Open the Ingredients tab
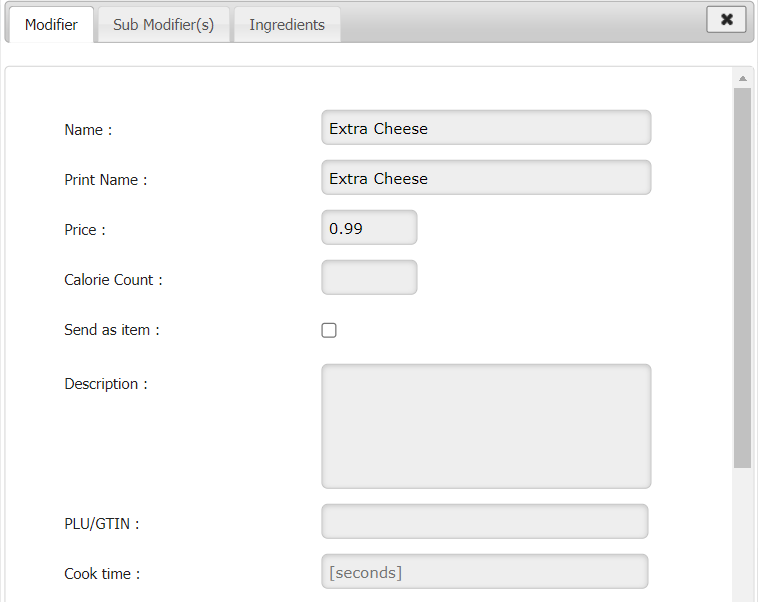The image size is (758, 602). (287, 25)
